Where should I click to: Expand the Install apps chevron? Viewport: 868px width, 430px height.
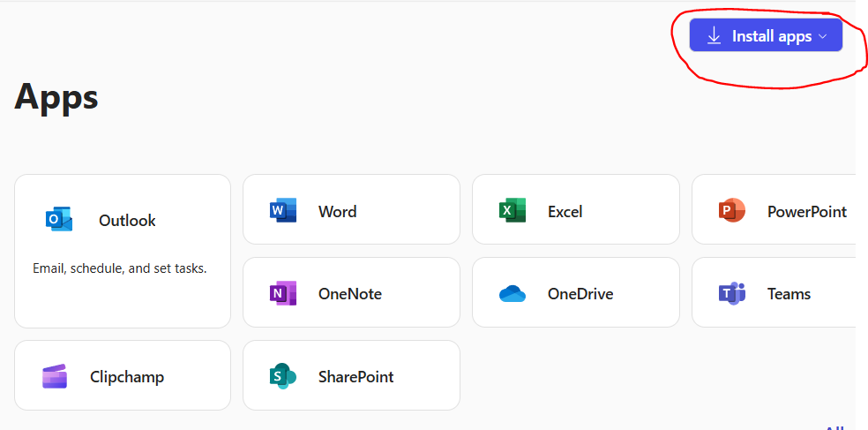823,36
